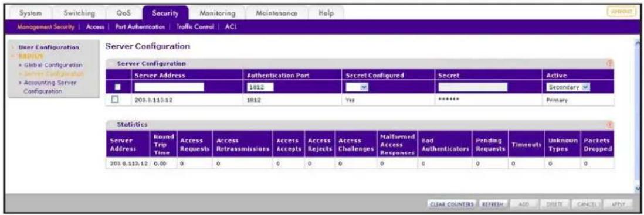Go to Port Authentication submenu

[140, 27]
